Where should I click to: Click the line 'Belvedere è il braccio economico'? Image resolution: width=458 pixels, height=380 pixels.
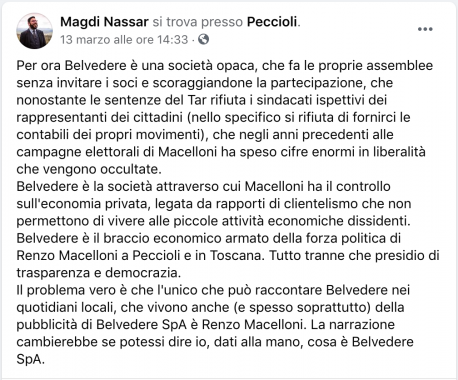click(x=209, y=239)
